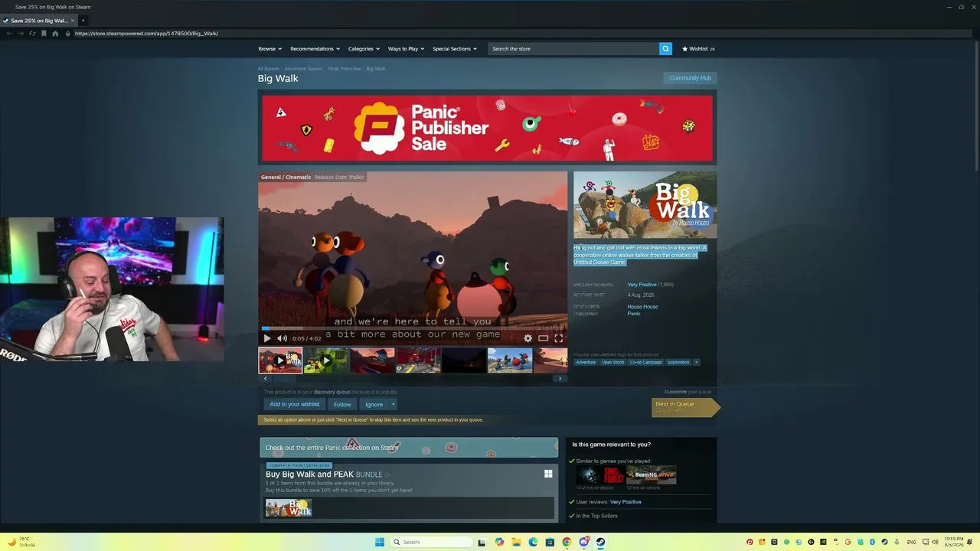Viewport: 980px width, 551px height.
Task: Open the Co-op Campaign tag
Action: [646, 362]
